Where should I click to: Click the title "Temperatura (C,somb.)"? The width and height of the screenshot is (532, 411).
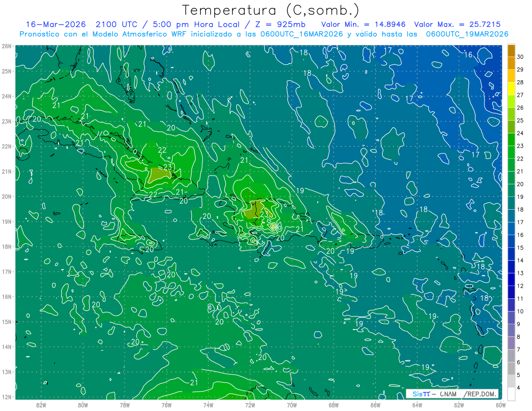tap(271, 10)
